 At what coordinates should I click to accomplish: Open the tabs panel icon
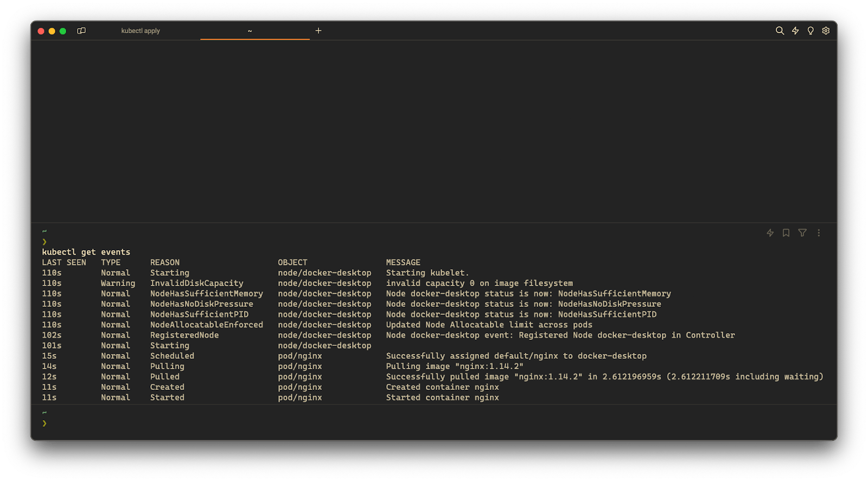point(81,31)
